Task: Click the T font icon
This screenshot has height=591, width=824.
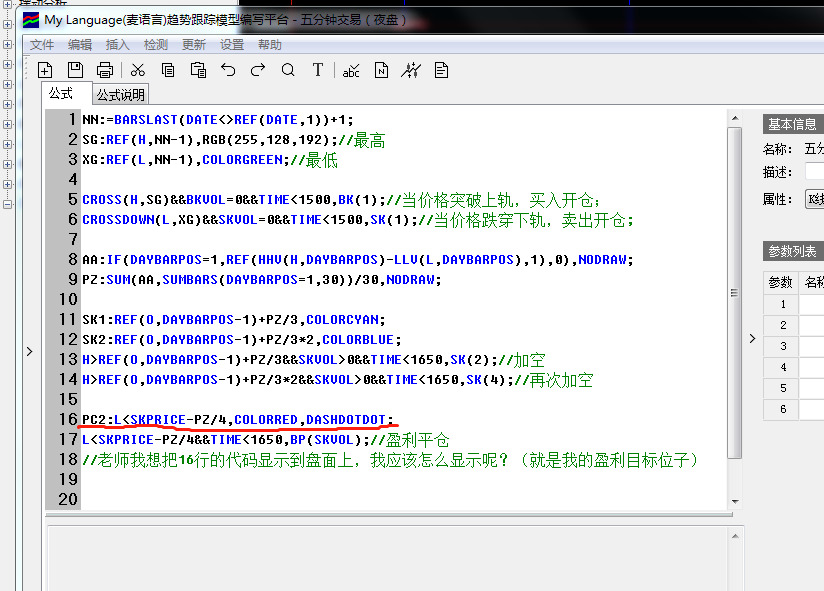Action: [318, 69]
